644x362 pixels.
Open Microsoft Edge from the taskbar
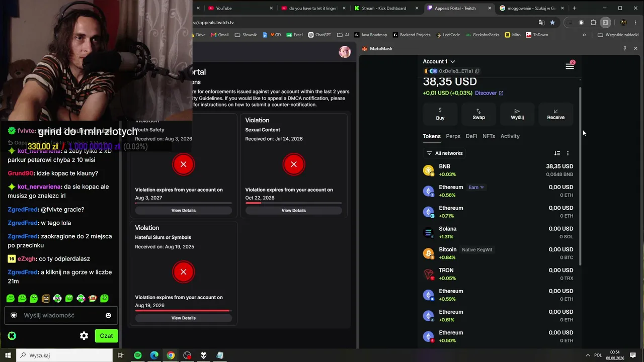tap(154, 355)
